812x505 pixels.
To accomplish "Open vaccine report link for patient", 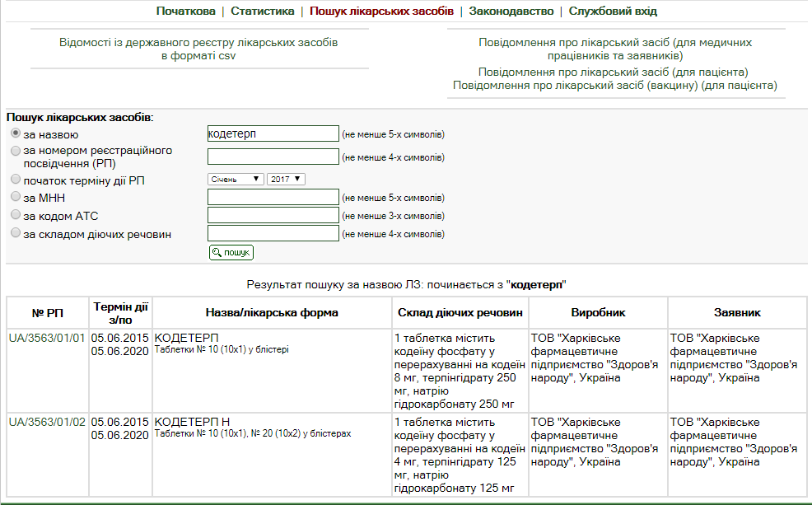I will [x=615, y=85].
